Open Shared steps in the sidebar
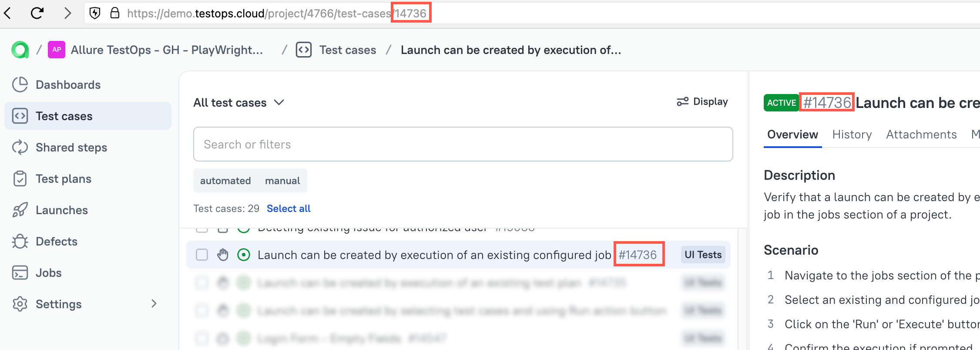980x350 pixels. click(x=71, y=148)
